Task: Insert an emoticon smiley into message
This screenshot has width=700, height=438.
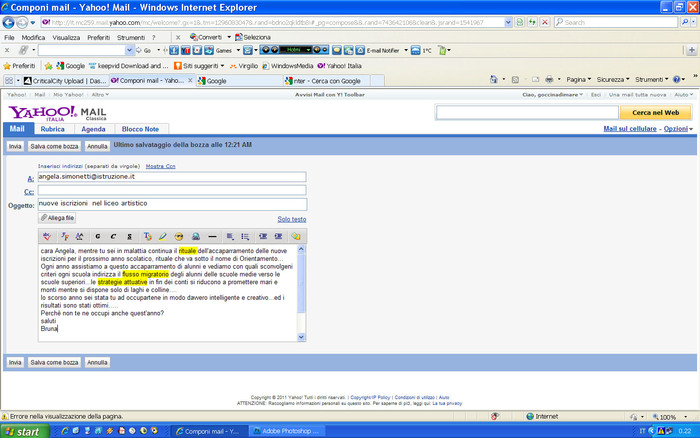Action: point(179,236)
